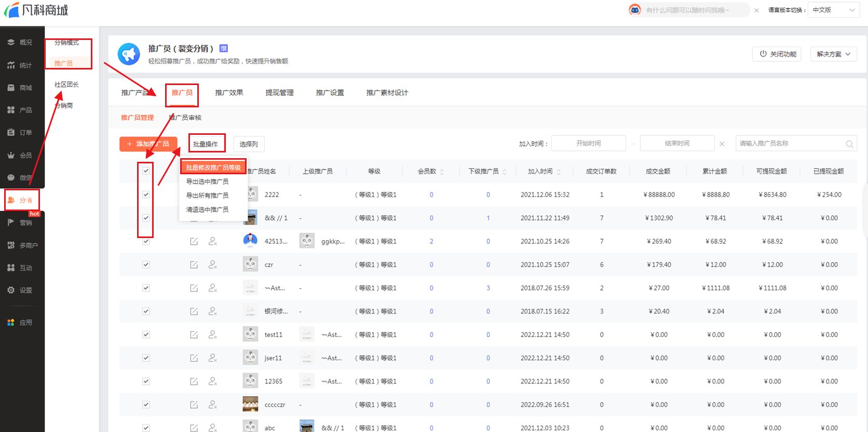868x432 pixels.
Task: Click the abc row avatar thumbnail
Action: point(250,427)
